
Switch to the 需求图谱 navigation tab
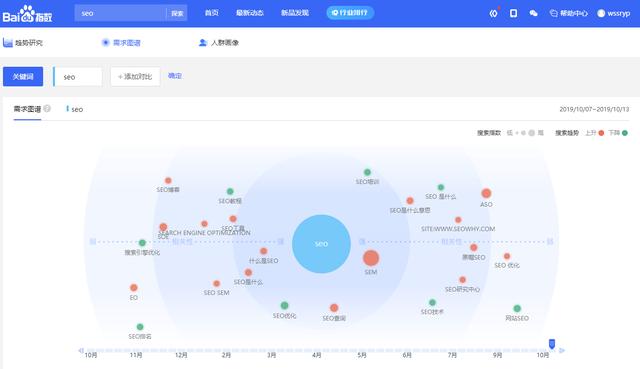click(x=121, y=42)
